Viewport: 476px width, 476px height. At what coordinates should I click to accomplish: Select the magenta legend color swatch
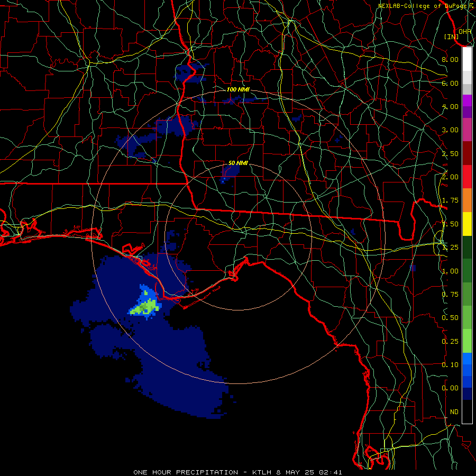pyautogui.click(x=467, y=100)
